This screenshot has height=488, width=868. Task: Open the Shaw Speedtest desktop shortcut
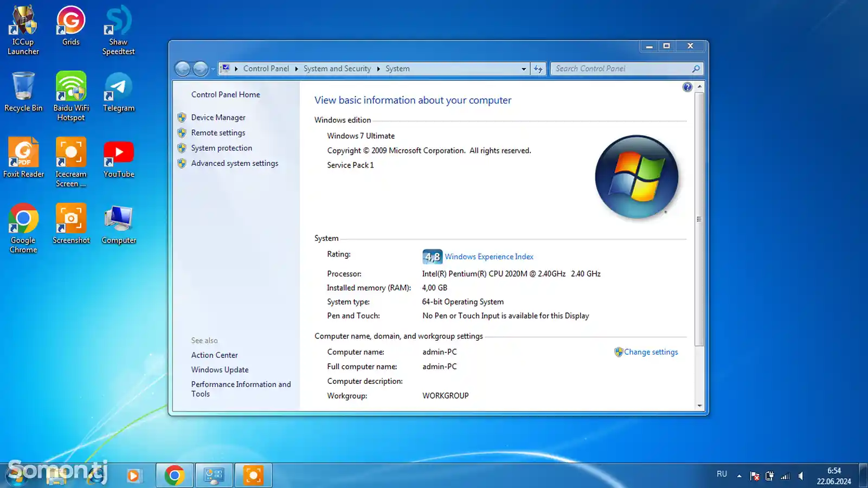pos(118,30)
